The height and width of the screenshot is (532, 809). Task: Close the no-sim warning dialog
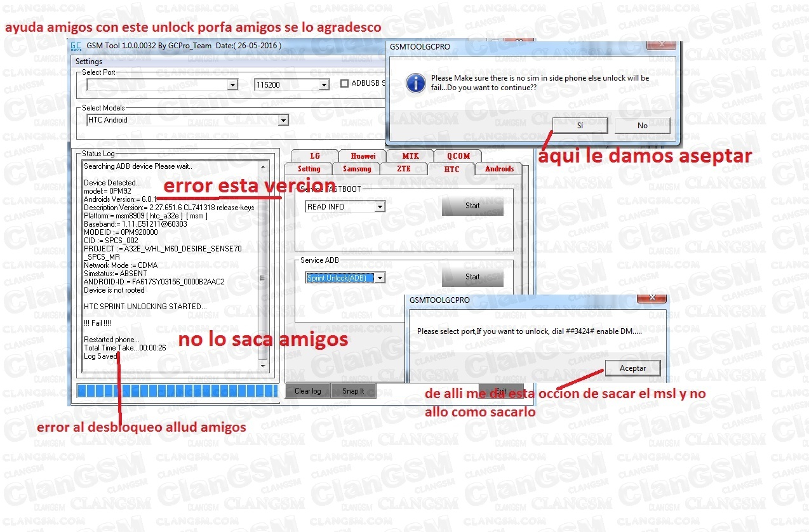pyautogui.click(x=661, y=45)
